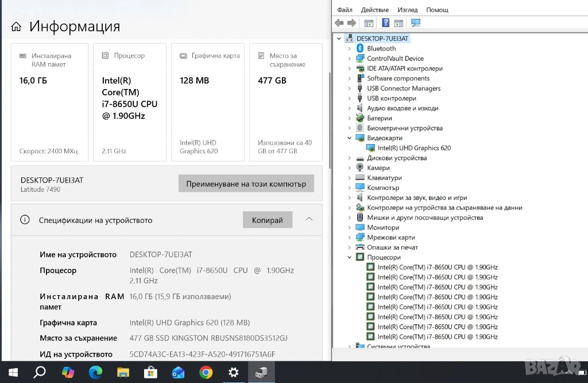The width and height of the screenshot is (588, 383).
Task: Collapse the Спецификации на устройството section chevron
Action: coord(309,219)
